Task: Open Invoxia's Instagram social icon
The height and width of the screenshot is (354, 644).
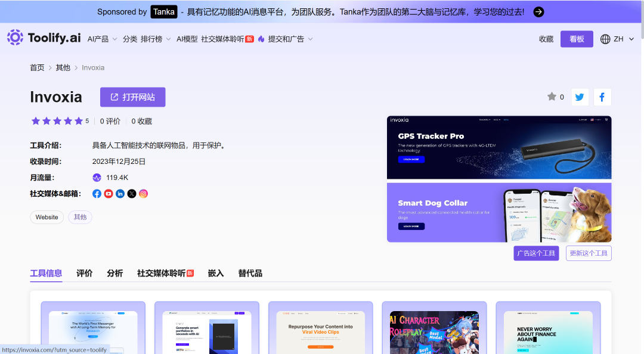Action: (x=143, y=194)
